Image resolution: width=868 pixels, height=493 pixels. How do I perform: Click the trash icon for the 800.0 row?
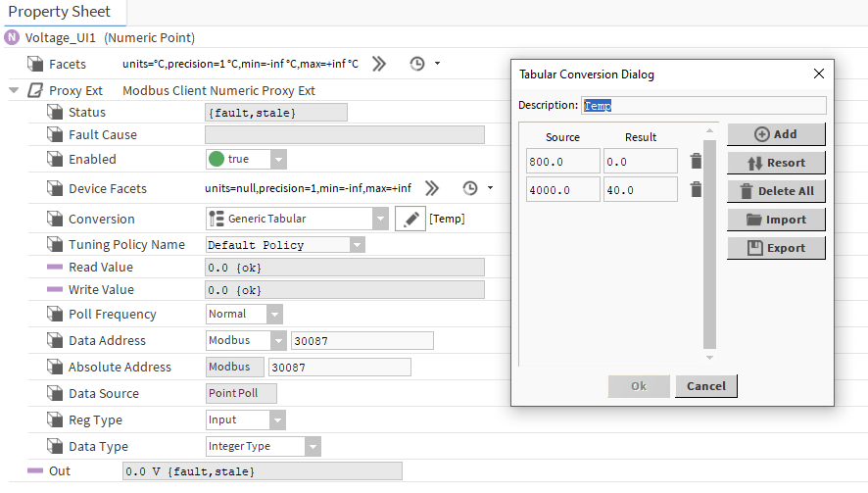tap(696, 162)
